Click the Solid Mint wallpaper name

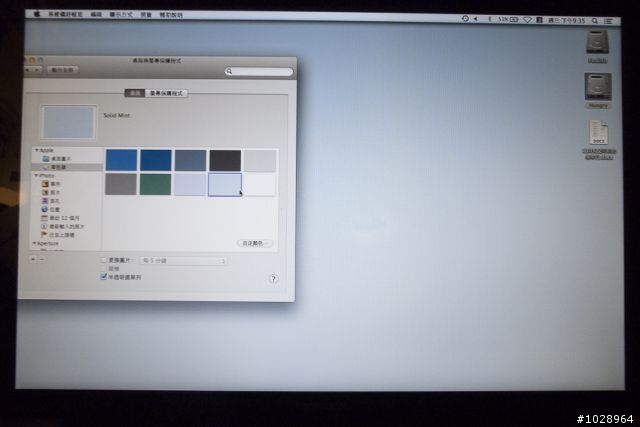pos(117,116)
